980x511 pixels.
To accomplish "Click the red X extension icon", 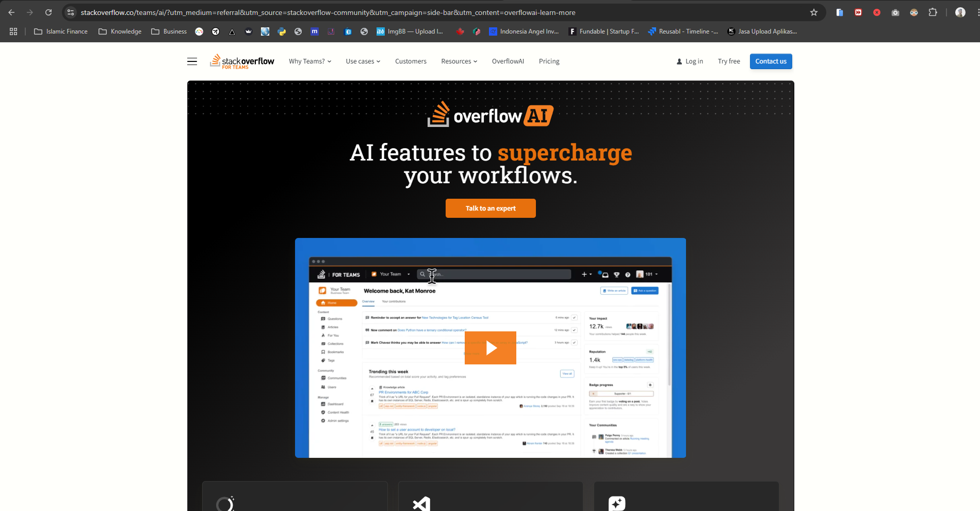I will pos(877,12).
